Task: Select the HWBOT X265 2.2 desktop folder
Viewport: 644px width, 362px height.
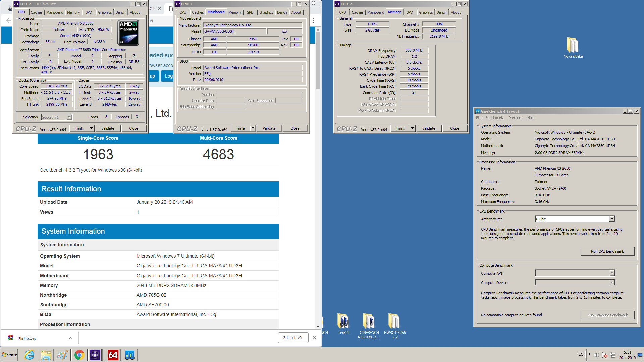Action: (x=395, y=326)
